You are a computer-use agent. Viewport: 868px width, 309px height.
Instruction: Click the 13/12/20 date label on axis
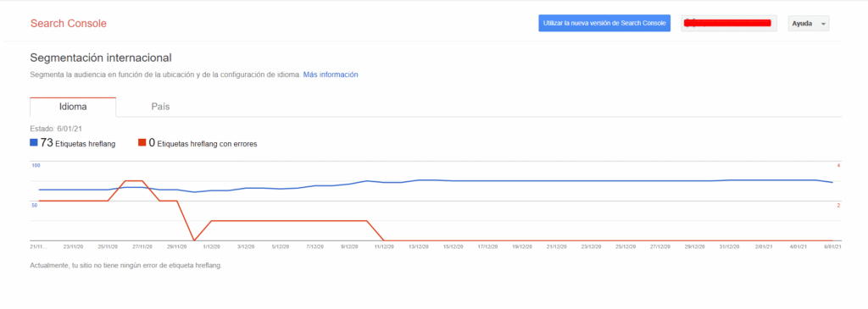click(x=419, y=246)
